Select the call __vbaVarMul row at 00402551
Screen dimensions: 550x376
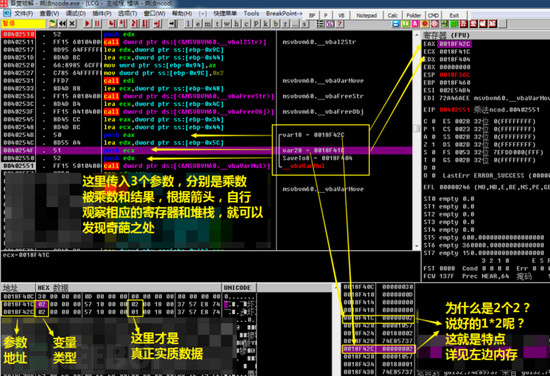tap(207, 166)
